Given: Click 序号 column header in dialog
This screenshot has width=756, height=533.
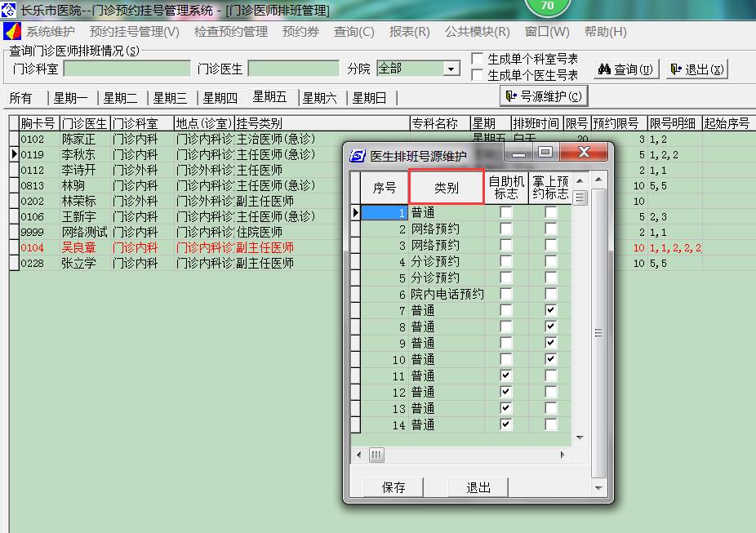Looking at the screenshot, I should 385,188.
